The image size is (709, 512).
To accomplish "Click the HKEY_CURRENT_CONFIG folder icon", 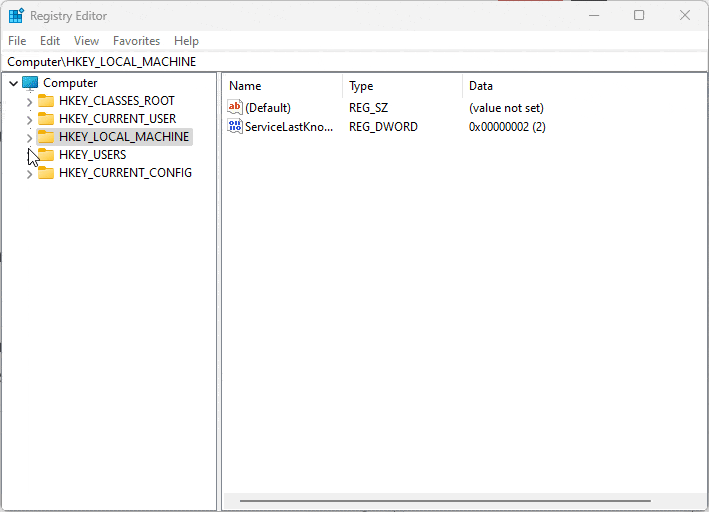I will tap(46, 173).
